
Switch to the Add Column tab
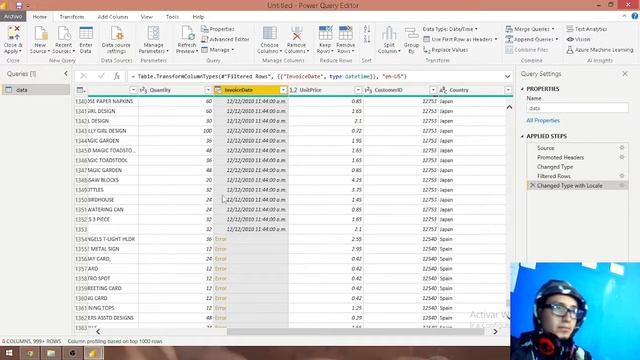tap(113, 17)
